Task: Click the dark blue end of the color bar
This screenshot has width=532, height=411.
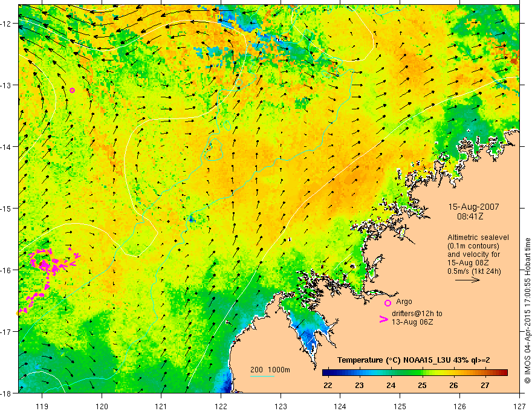Action: pos(326,373)
